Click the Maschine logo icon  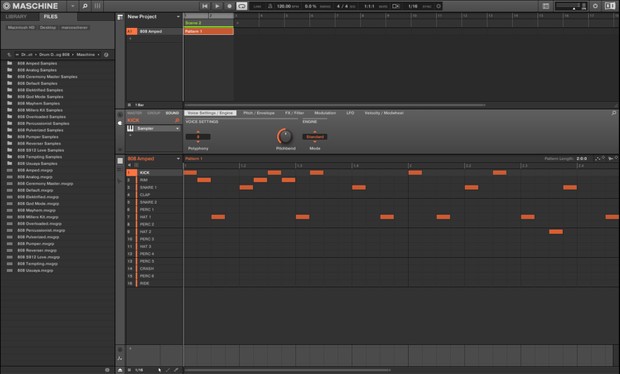(6, 6)
